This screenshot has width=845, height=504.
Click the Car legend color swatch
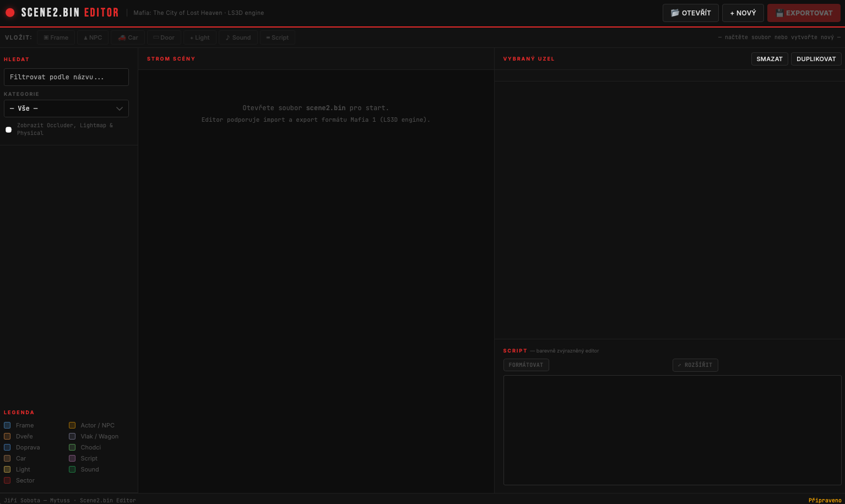pyautogui.click(x=7, y=458)
